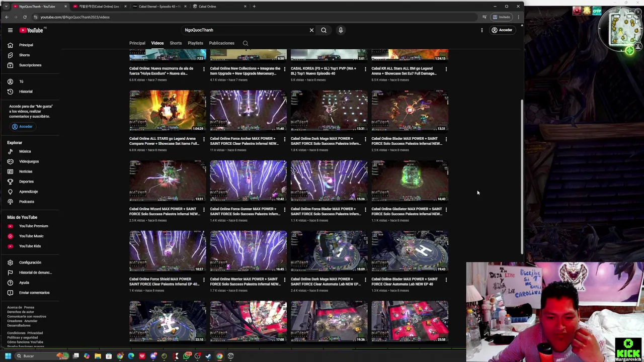
Task: Open browser tab search dropdown arrow
Action: 6,7
